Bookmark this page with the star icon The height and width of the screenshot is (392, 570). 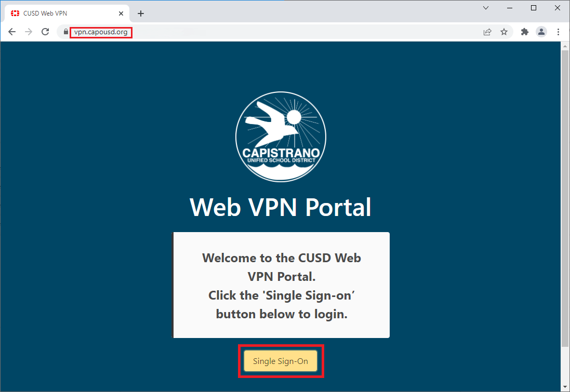click(x=504, y=32)
